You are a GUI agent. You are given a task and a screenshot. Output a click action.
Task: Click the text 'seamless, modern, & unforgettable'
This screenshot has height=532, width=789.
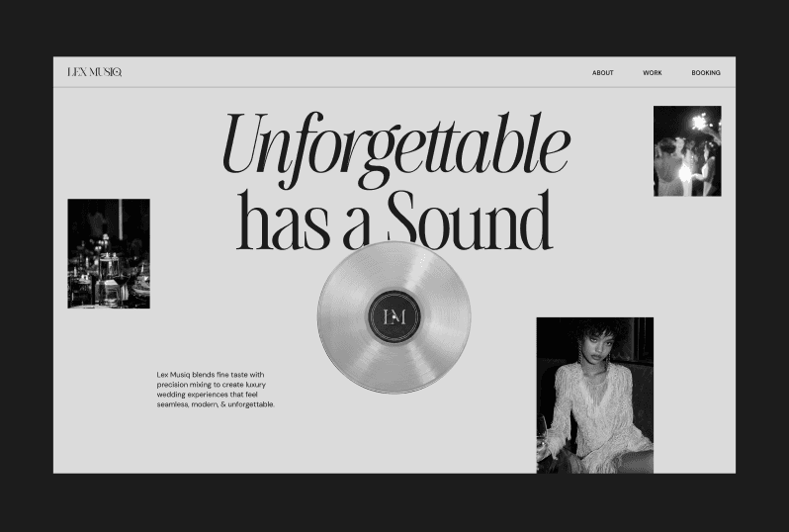pos(216,404)
